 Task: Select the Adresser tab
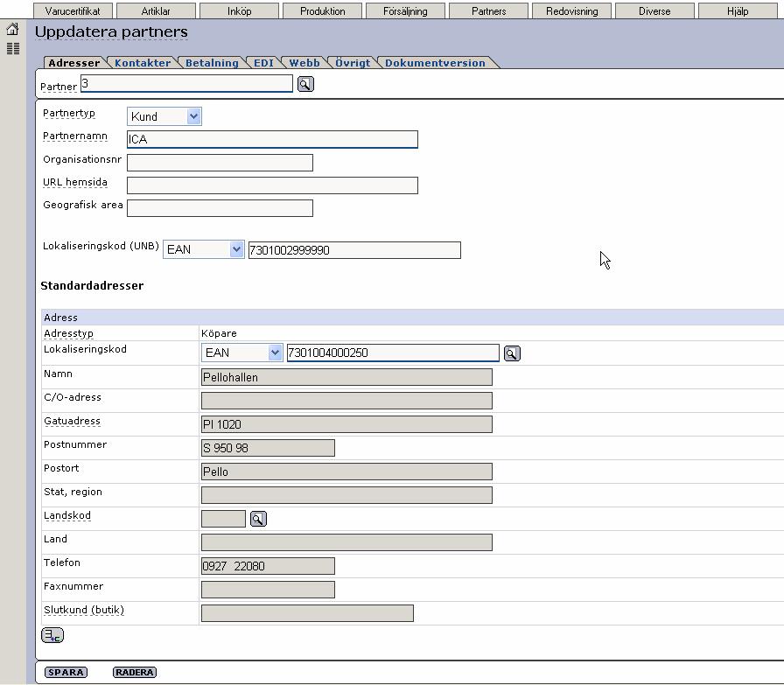(74, 63)
